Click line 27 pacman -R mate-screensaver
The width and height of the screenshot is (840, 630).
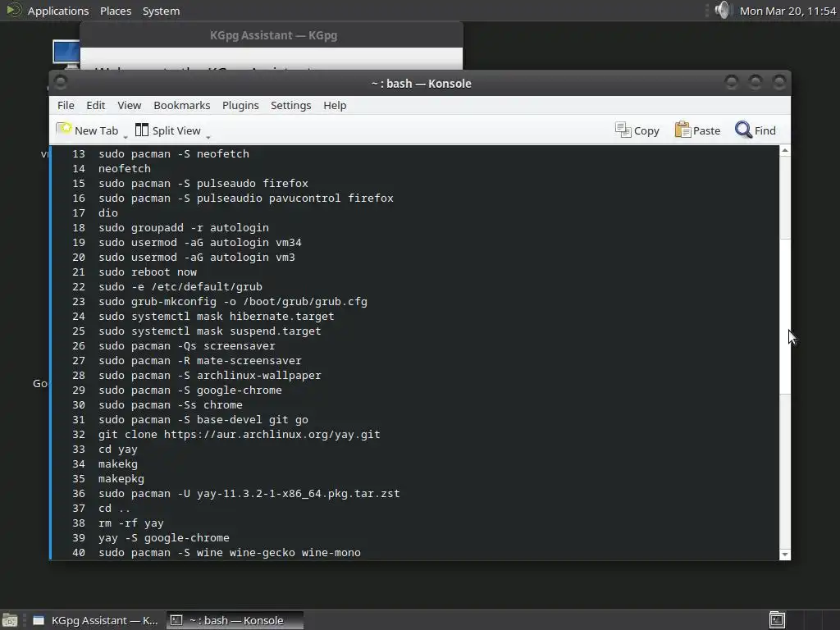(200, 361)
